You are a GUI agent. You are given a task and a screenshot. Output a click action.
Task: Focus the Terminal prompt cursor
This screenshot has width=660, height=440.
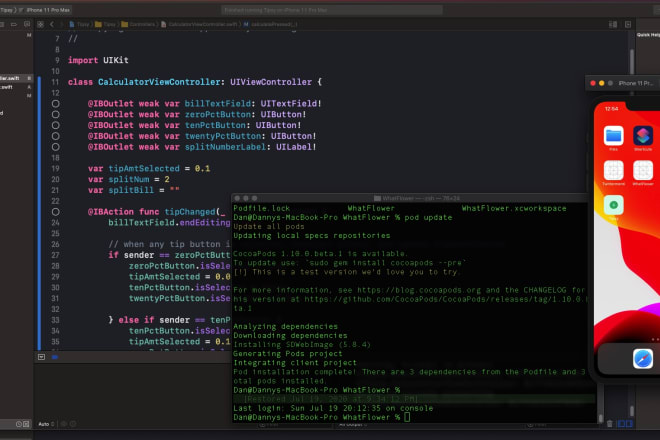pos(407,417)
